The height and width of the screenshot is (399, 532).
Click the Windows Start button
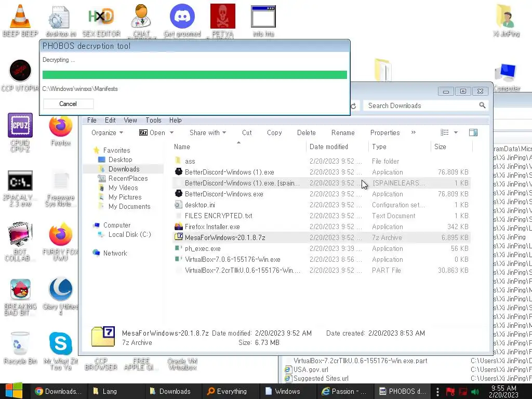coord(14,391)
